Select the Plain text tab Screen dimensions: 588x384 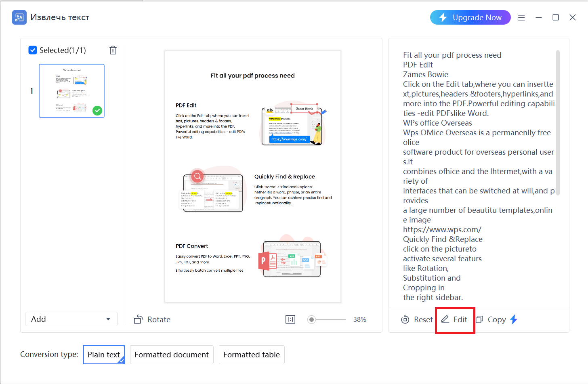(103, 355)
